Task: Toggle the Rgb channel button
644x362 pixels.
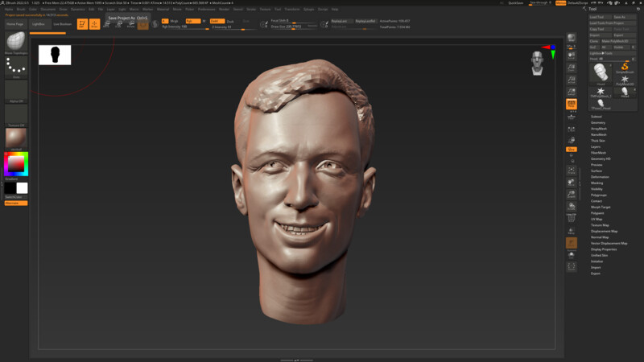Action: point(192,21)
